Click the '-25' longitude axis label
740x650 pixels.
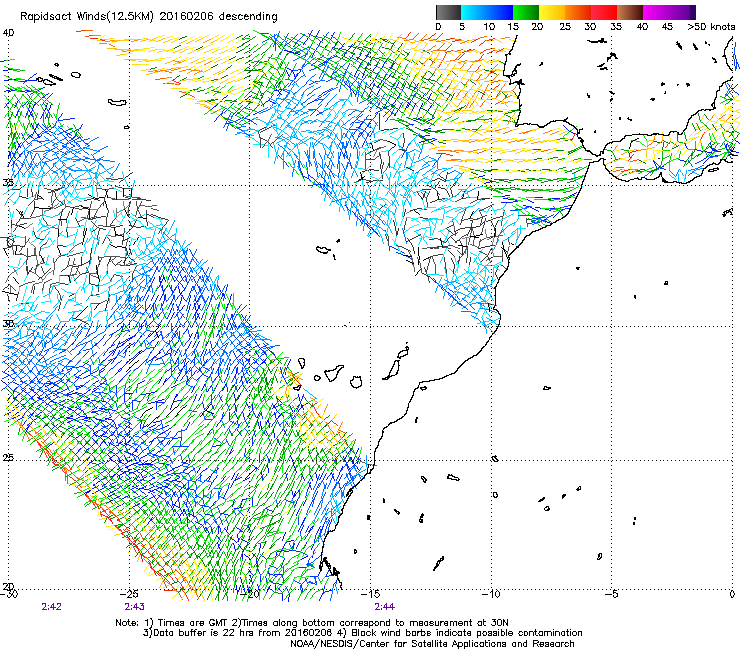coord(129,594)
